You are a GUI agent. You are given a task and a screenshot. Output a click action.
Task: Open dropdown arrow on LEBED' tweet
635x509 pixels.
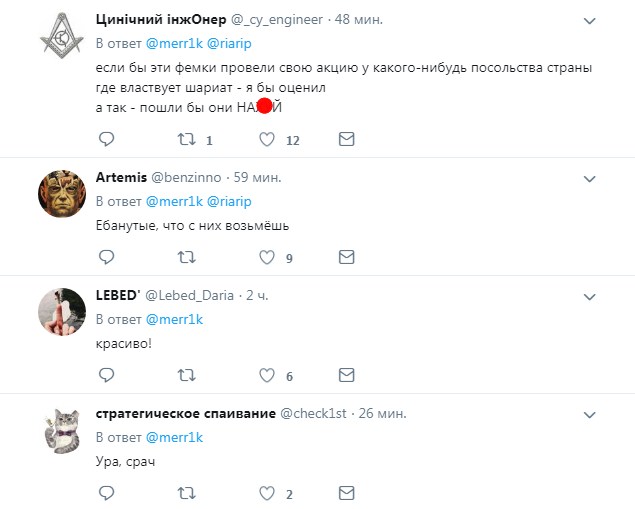pos(591,295)
